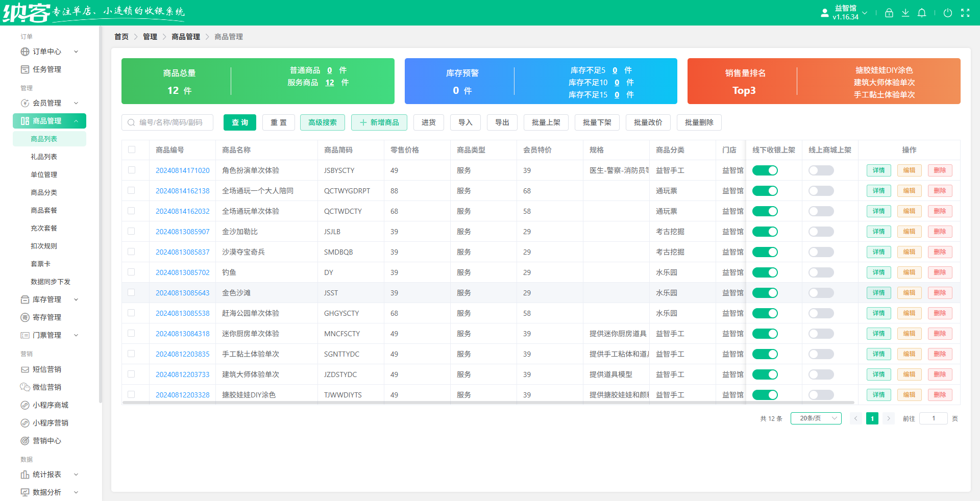The image size is (980, 501).
Task: Click the underlined 服务商品 count 12
Action: 330,83
